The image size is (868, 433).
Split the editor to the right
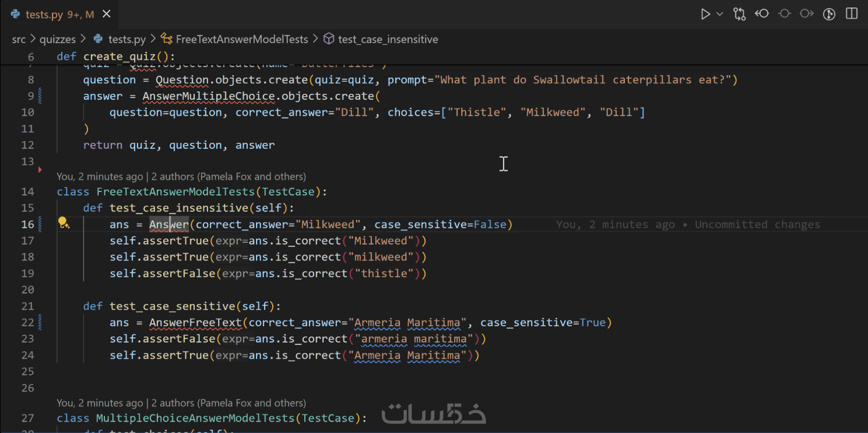[x=852, y=14]
